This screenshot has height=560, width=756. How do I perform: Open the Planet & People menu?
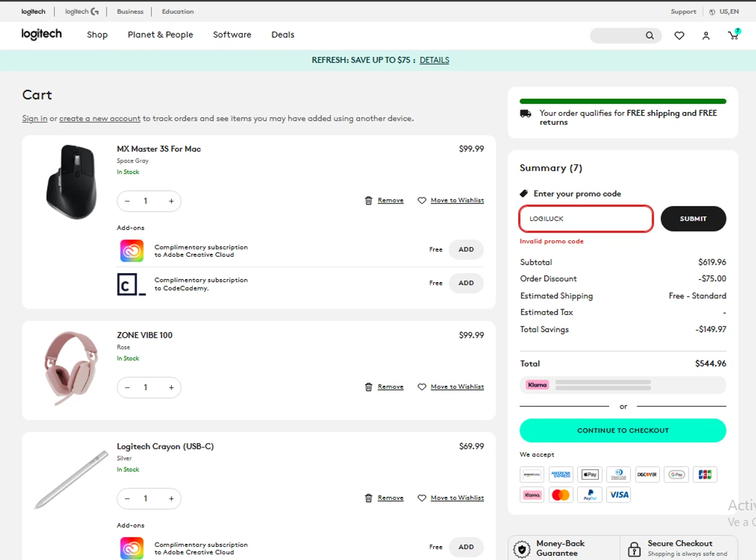tap(160, 35)
